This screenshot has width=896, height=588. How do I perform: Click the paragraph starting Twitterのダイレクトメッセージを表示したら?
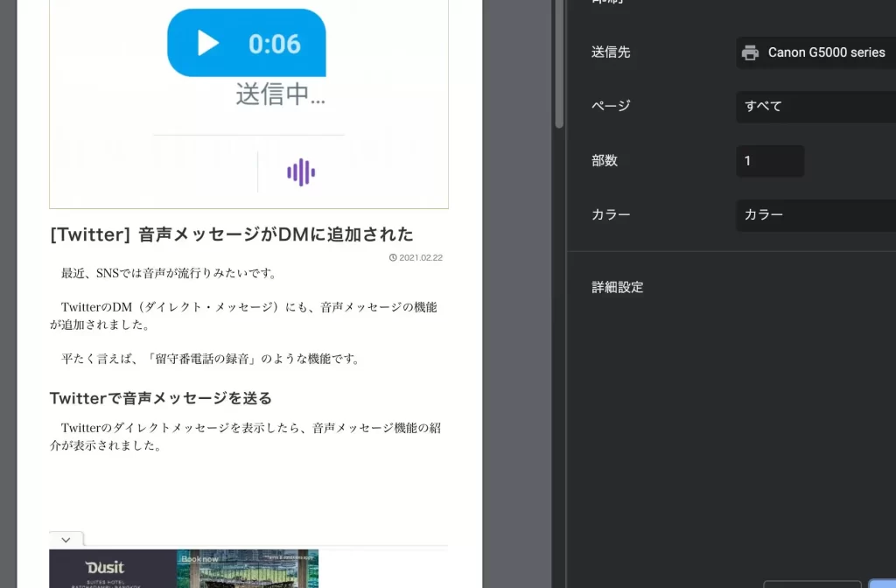pos(245,437)
